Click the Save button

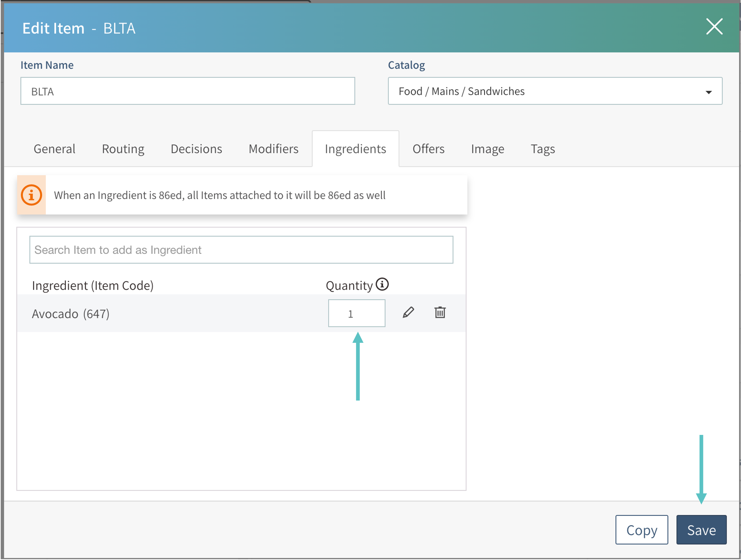click(x=701, y=530)
